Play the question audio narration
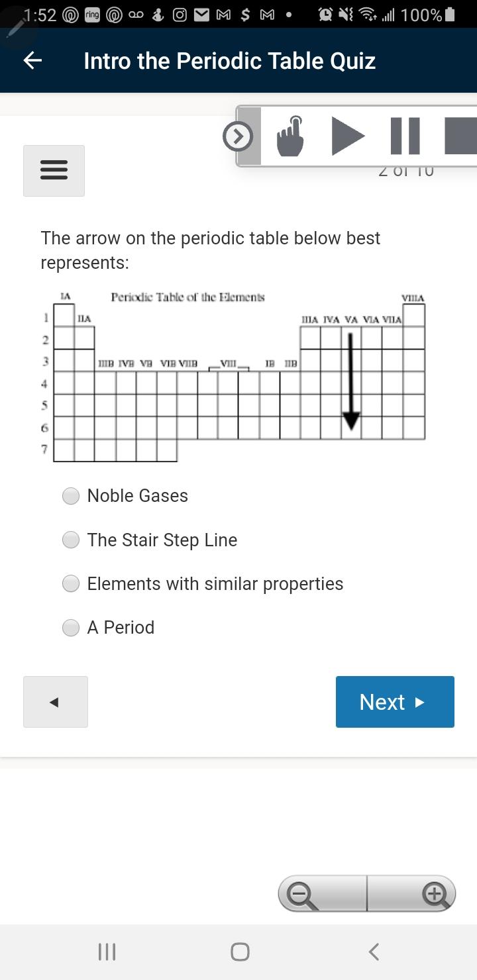 click(348, 136)
